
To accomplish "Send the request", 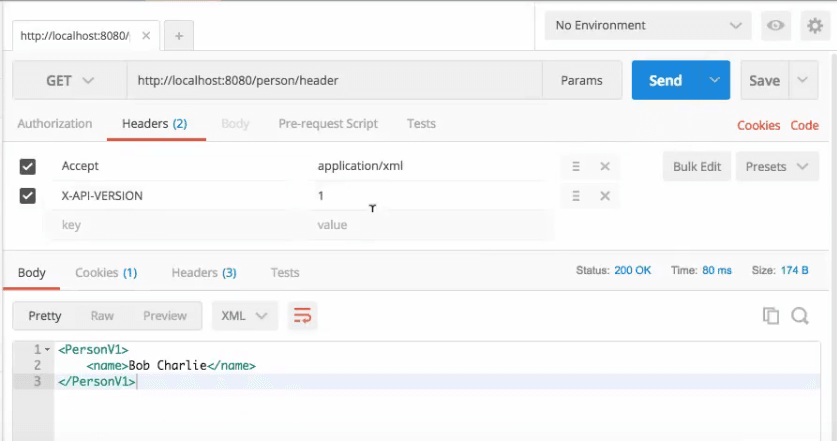I will (x=666, y=80).
